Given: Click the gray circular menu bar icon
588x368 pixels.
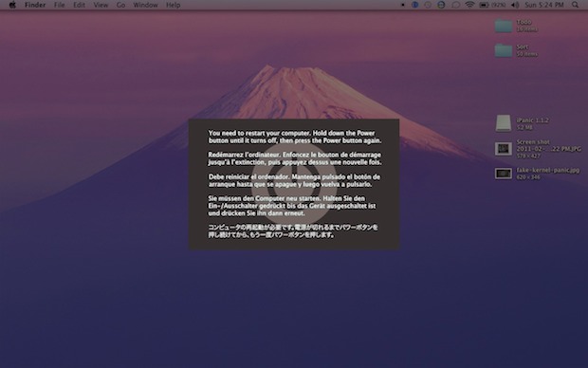Looking at the screenshot, I should tap(428, 5).
